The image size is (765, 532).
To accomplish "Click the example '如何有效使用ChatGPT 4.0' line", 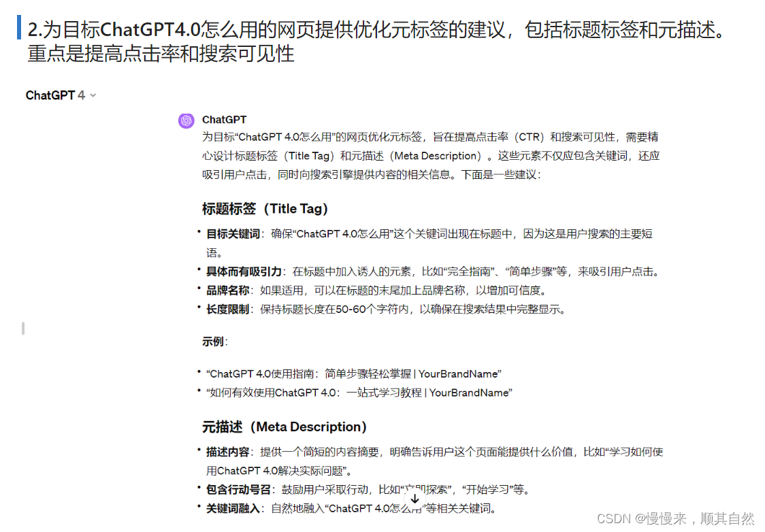I will 359,393.
